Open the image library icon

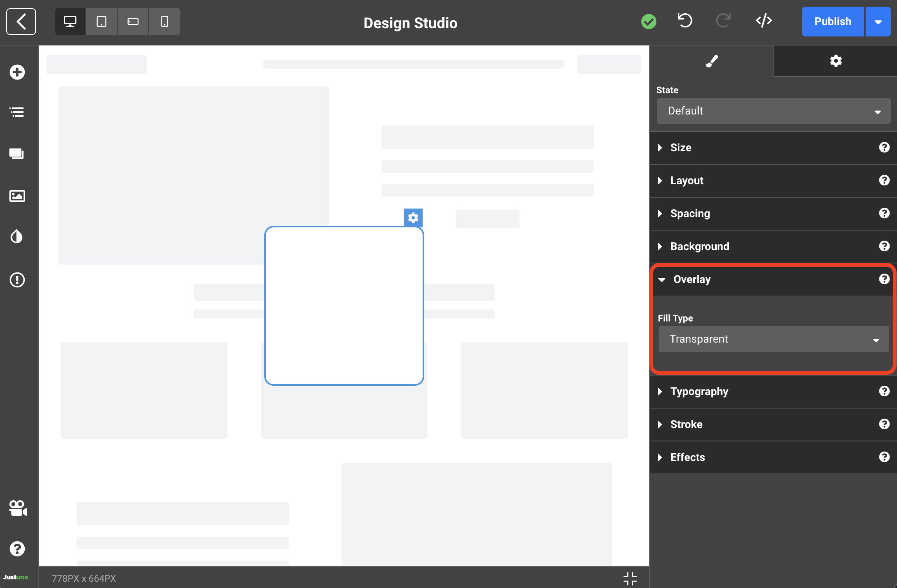point(17,196)
